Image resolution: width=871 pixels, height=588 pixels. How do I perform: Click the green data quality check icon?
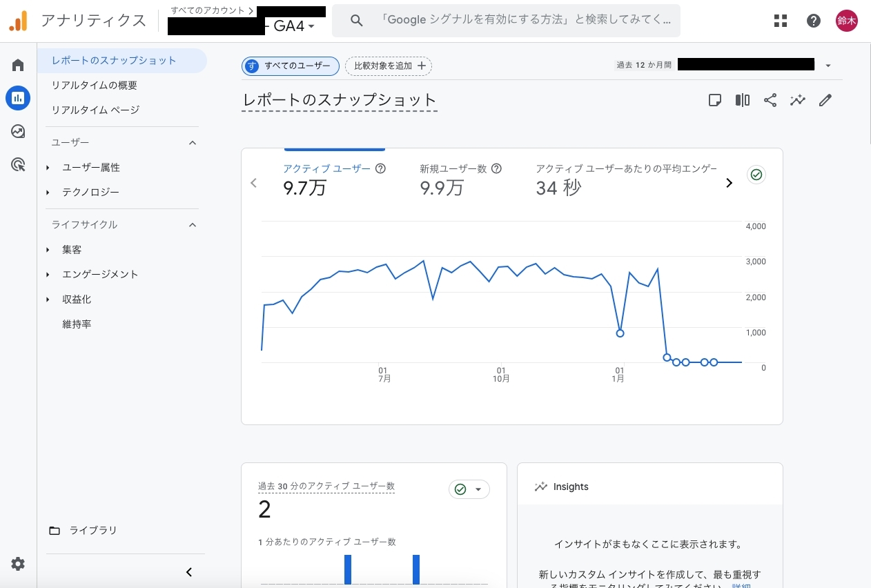pyautogui.click(x=756, y=175)
